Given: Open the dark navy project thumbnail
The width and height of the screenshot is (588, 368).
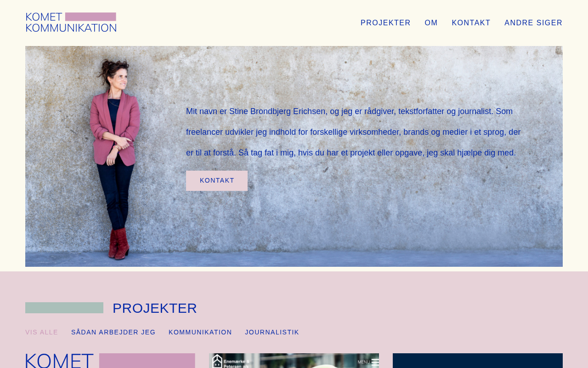Looking at the screenshot, I should pos(478,361).
